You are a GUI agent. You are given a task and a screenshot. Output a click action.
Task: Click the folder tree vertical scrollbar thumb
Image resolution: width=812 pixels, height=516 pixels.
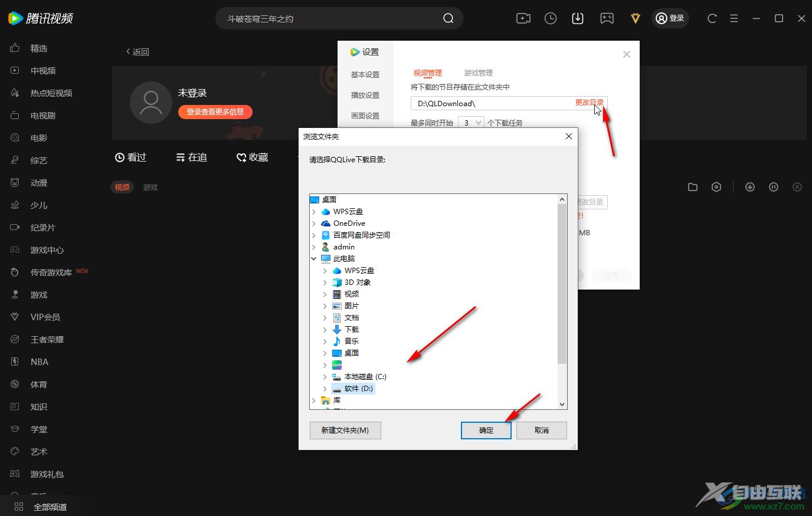coord(562,284)
